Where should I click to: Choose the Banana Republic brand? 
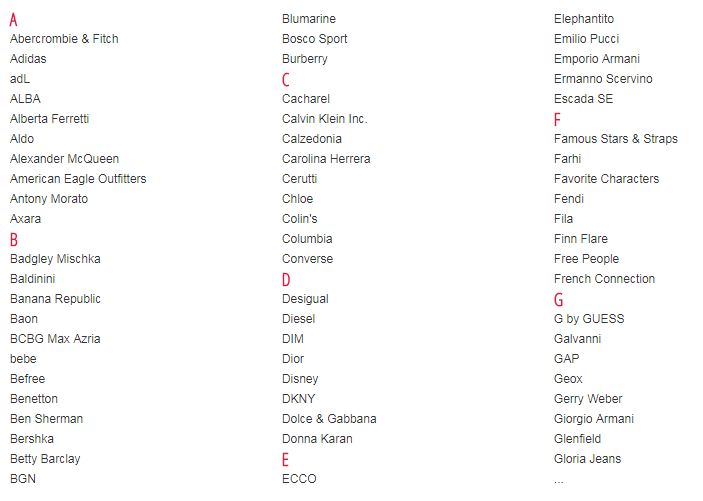[x=55, y=299]
